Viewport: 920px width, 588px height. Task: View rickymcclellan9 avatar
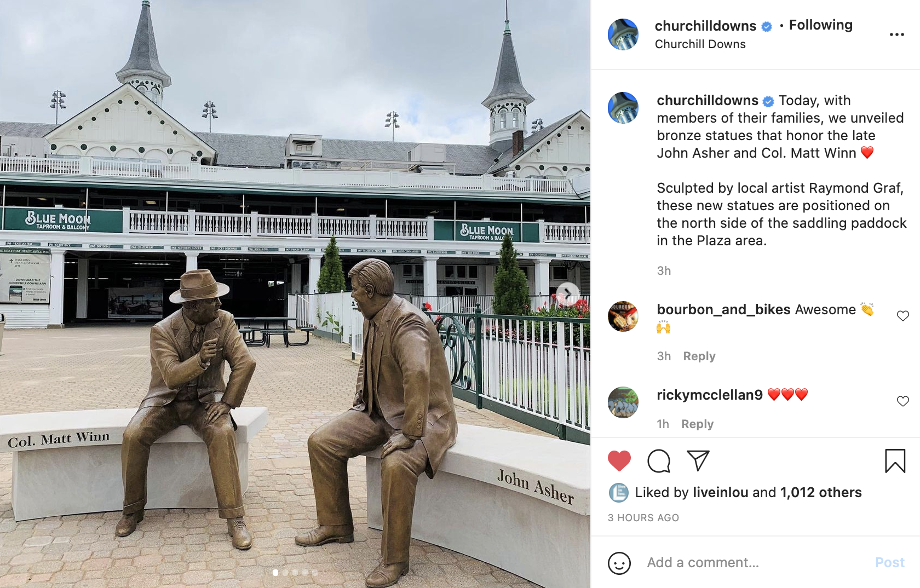623,402
